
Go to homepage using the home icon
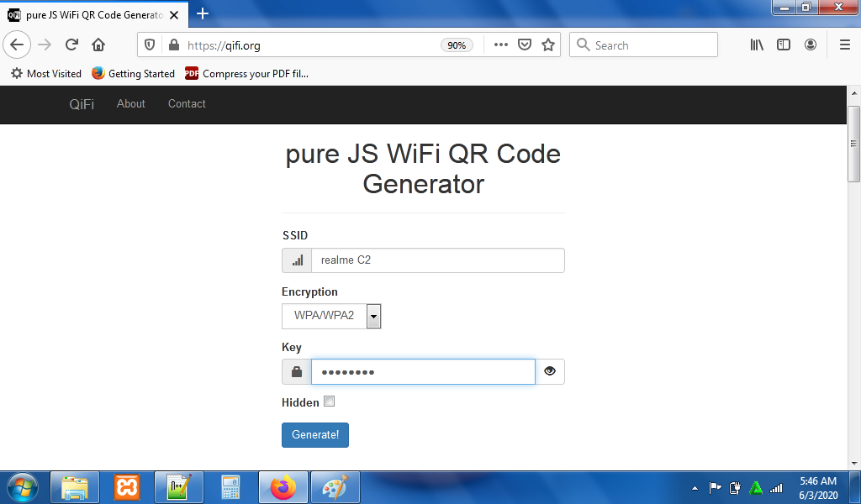pos(98,45)
